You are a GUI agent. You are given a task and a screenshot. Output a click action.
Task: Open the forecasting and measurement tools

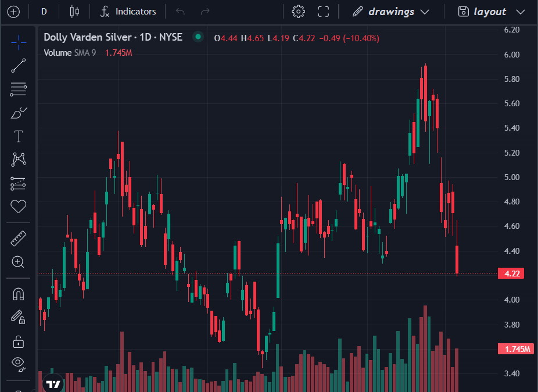[19, 183]
